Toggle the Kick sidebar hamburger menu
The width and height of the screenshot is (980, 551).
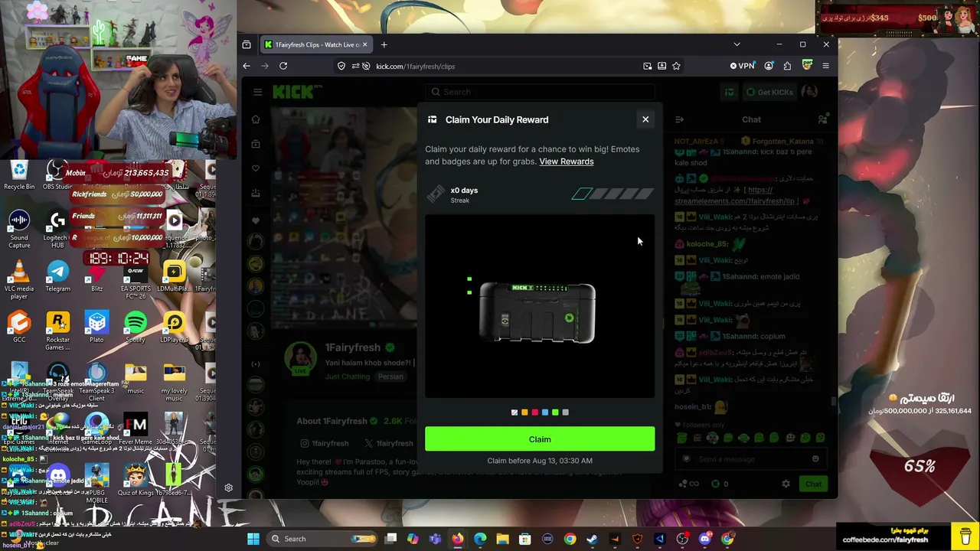(257, 92)
